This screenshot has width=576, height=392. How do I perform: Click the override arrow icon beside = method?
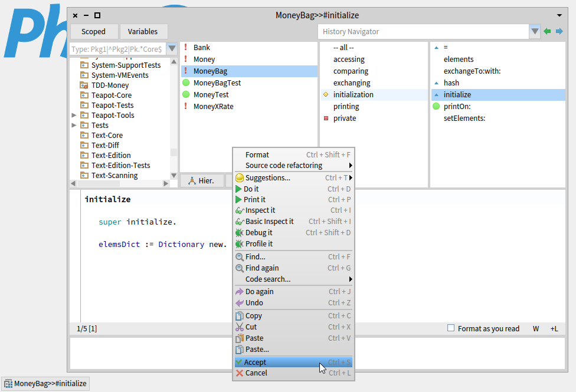[x=436, y=48]
